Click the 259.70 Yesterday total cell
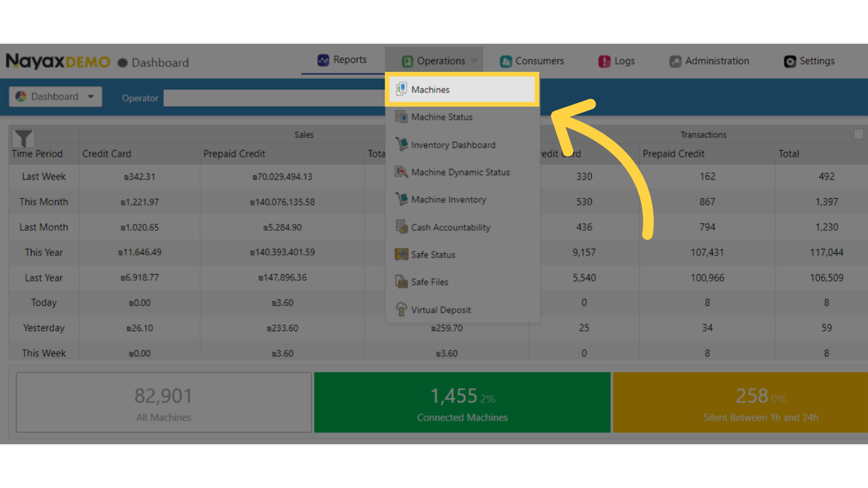868x488 pixels. [447, 328]
